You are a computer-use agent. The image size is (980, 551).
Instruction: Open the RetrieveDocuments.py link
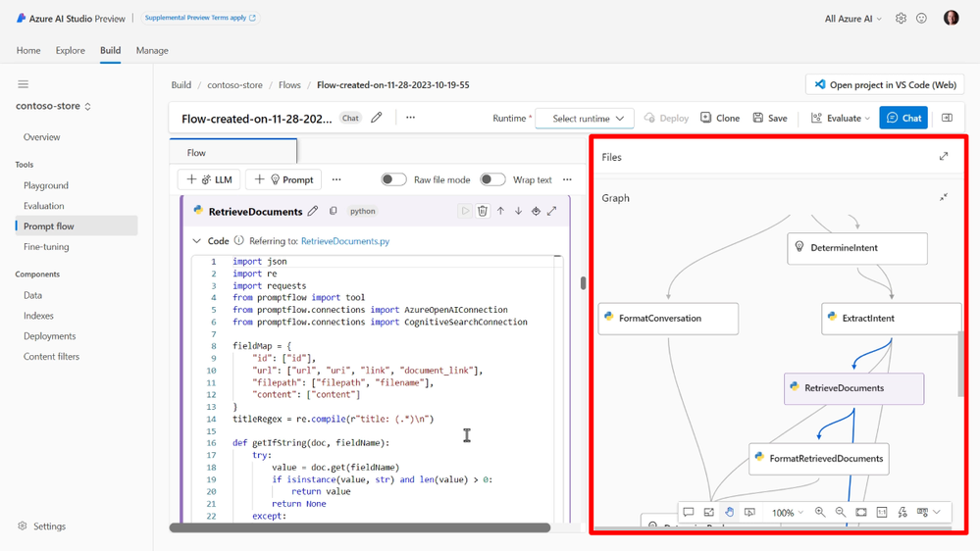[x=344, y=241]
